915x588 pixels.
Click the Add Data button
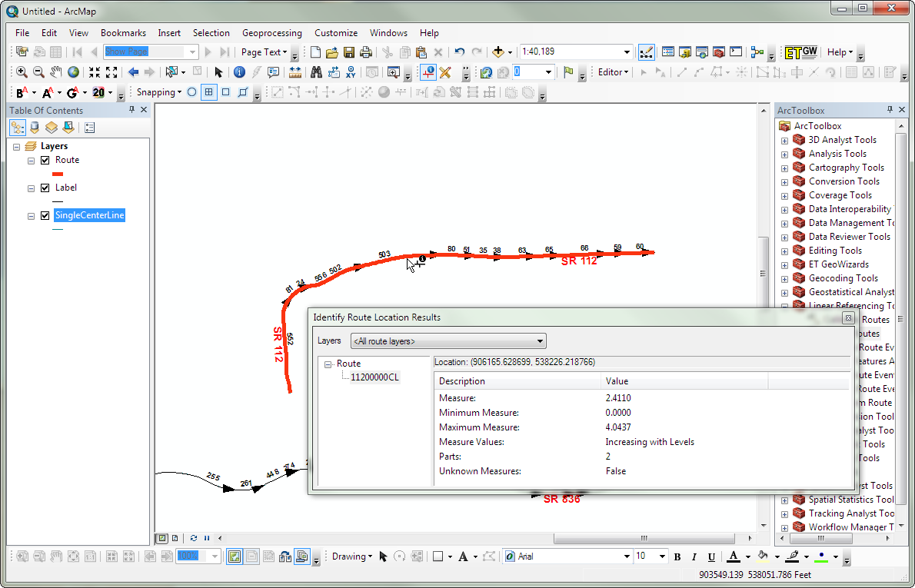(x=497, y=52)
